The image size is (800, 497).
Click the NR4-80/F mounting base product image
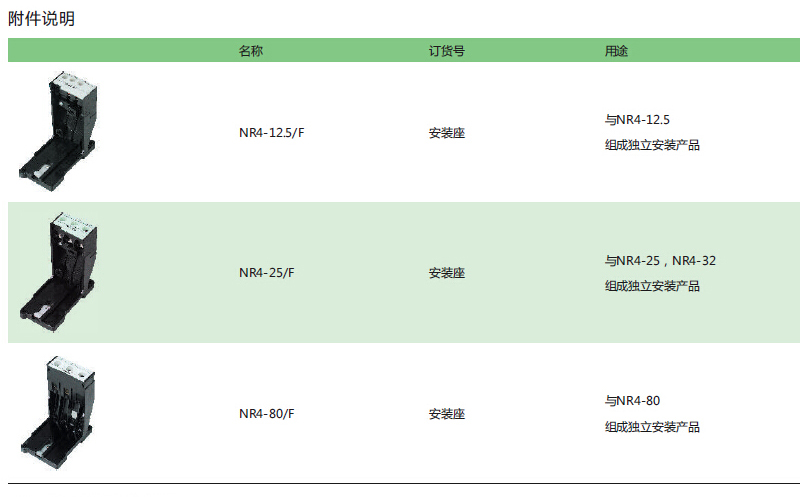coord(58,412)
